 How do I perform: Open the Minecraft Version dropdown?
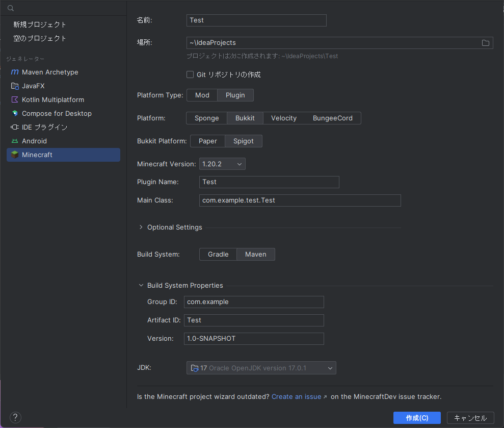coord(222,164)
